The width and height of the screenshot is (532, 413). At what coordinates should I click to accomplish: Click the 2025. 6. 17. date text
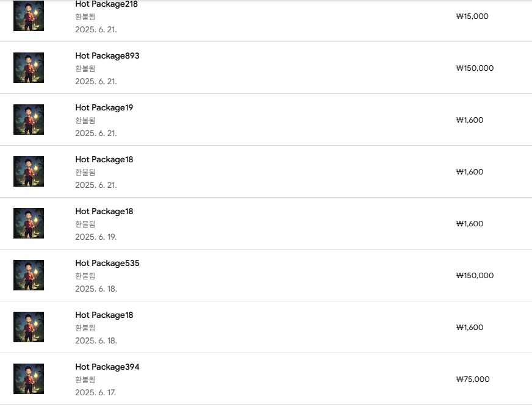pyautogui.click(x=96, y=392)
